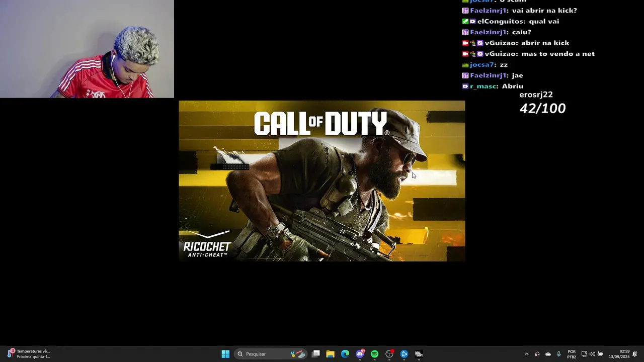Image resolution: width=644 pixels, height=362 pixels.
Task: Switch to OBS Studio in the taskbar
Action: coord(389,354)
